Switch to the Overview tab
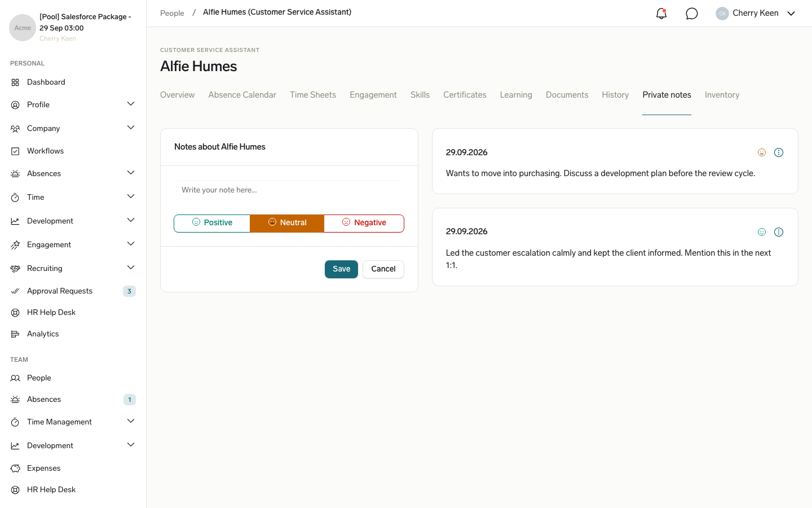This screenshot has width=812, height=508. coord(178,95)
